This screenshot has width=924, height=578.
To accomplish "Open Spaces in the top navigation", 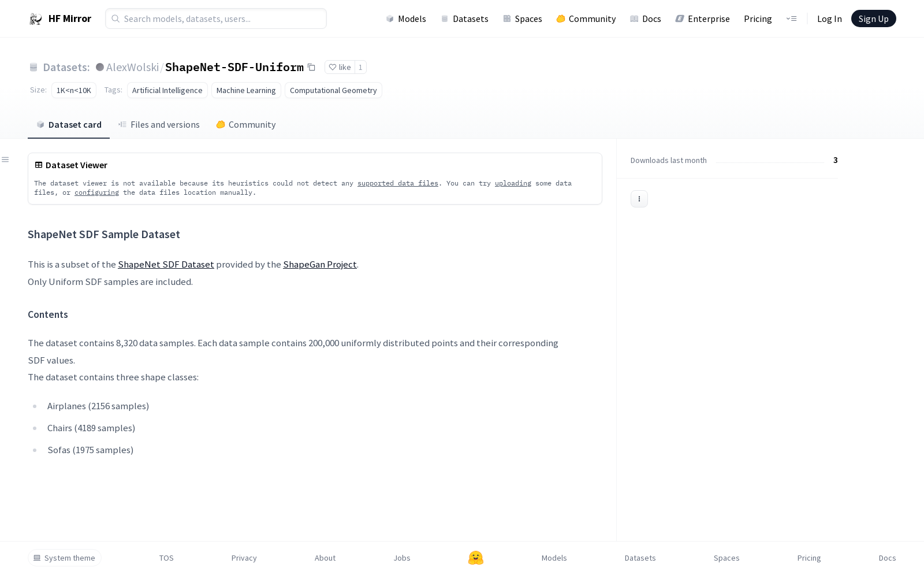I will click(x=523, y=19).
